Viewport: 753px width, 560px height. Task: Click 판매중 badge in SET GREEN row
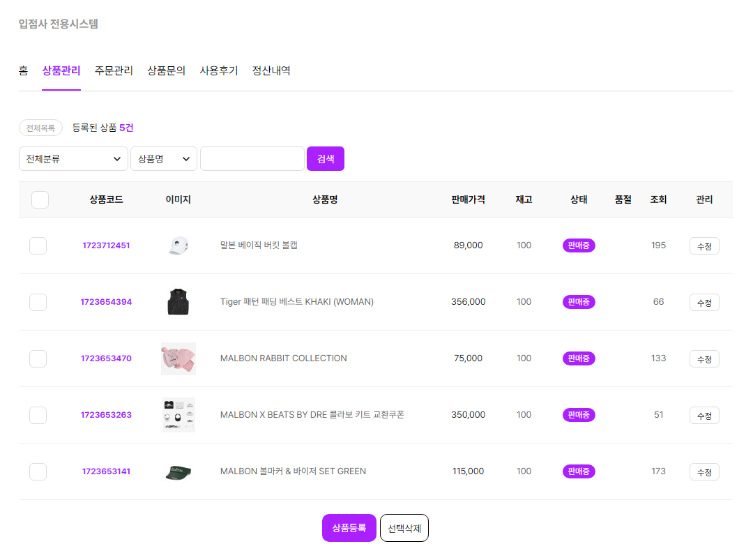pos(579,471)
